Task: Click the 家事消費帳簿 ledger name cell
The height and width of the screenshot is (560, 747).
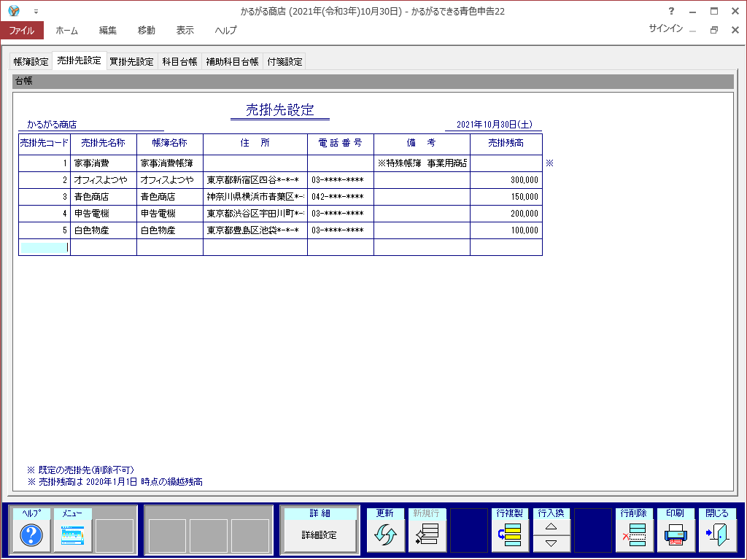Action: [169, 163]
